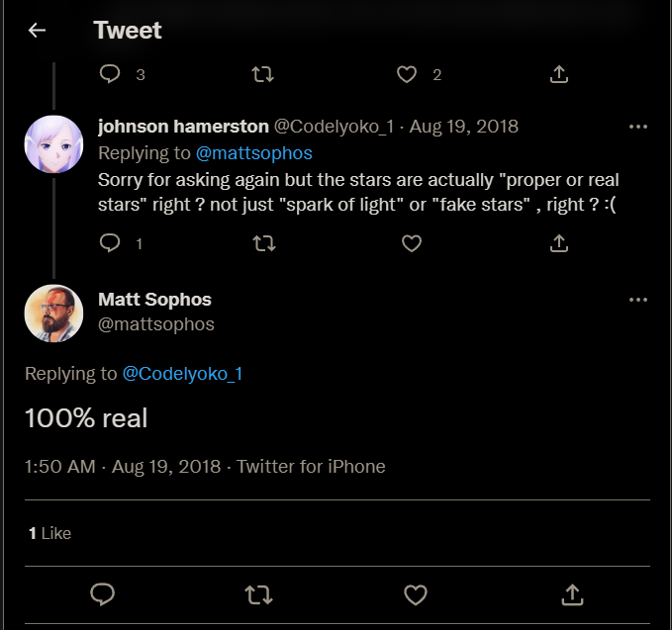The height and width of the screenshot is (630, 672).
Task: Reply to Matt Sophos's "100% real" tweet
Action: 103,594
